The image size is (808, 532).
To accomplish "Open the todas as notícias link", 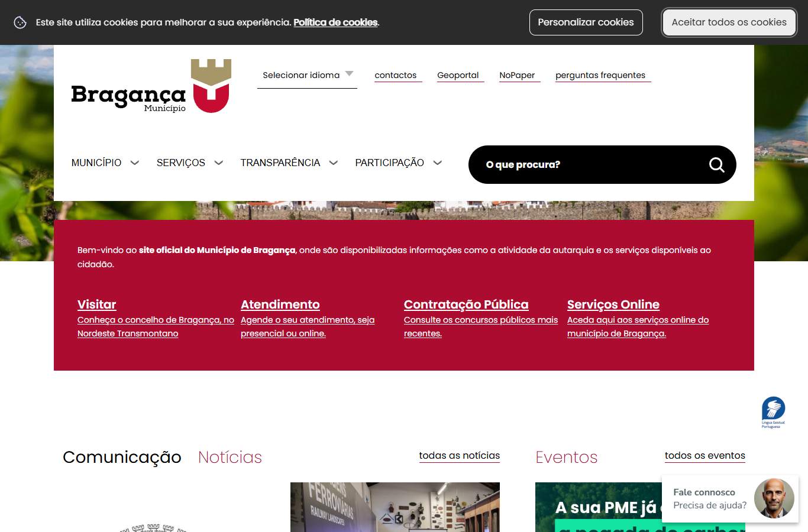I will tap(460, 456).
